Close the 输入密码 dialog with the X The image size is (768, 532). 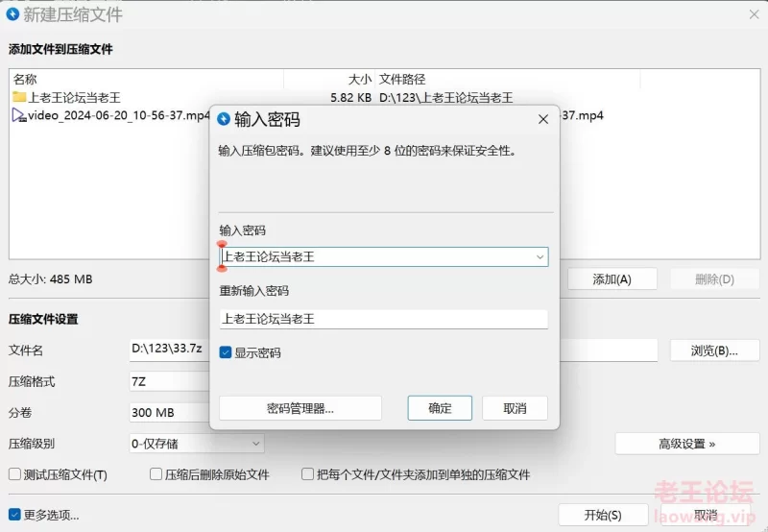point(542,119)
